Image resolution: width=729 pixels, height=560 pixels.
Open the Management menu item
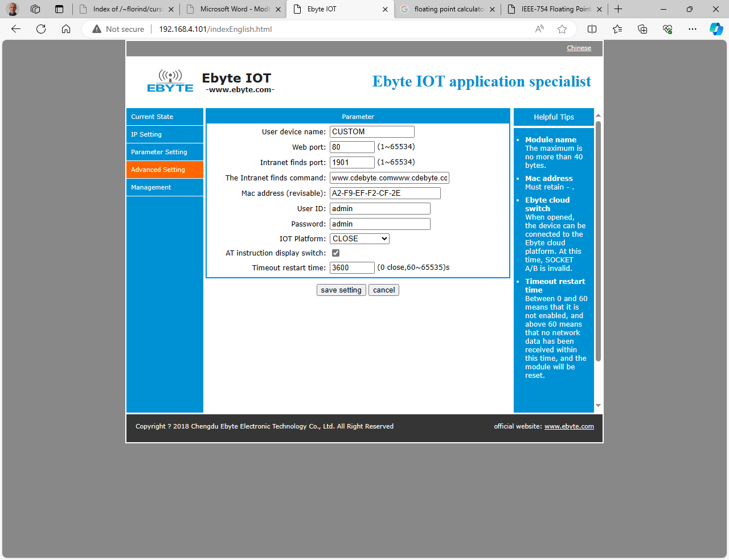(165, 187)
